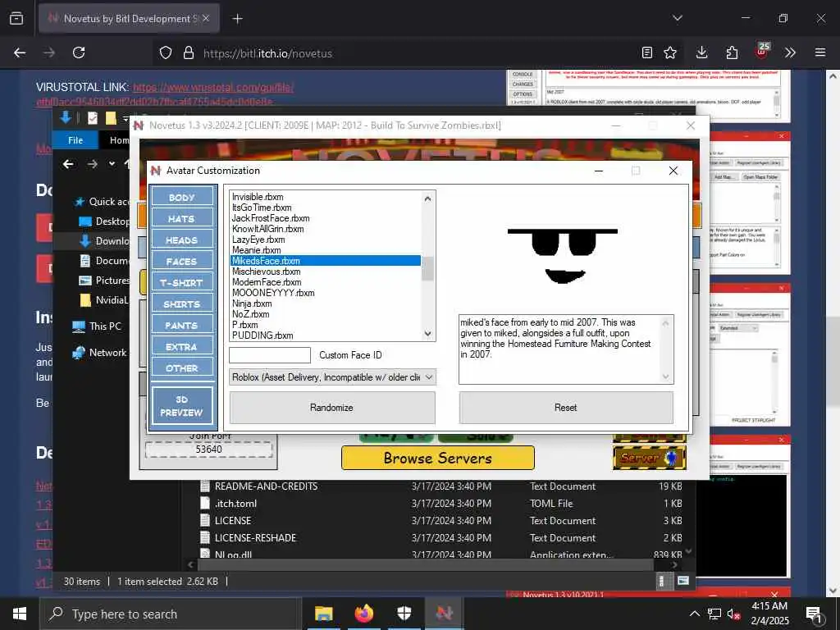Open Windows Start menu
Screen dimensions: 840x630
[20, 614]
